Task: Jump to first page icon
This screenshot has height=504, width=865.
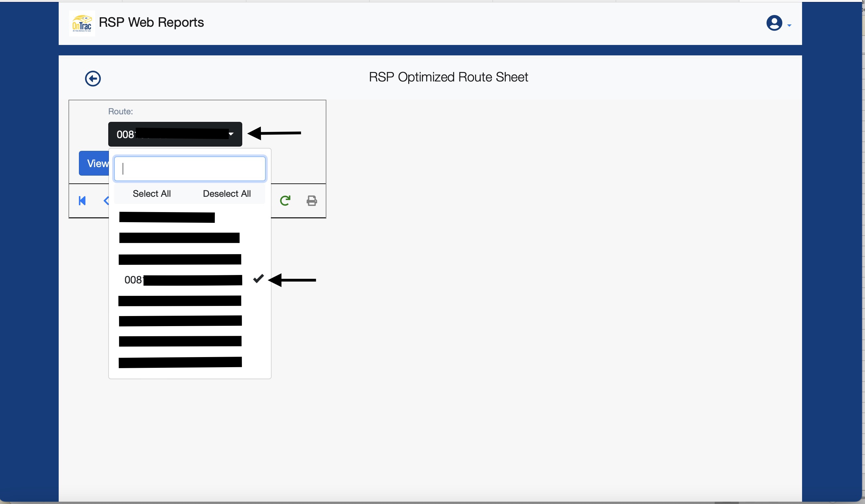Action: coord(82,201)
